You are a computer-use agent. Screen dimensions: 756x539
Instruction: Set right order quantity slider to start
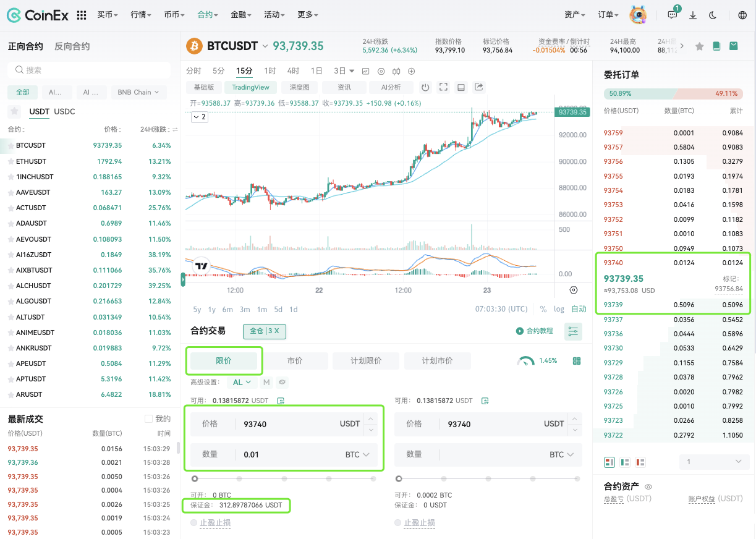(x=399, y=478)
